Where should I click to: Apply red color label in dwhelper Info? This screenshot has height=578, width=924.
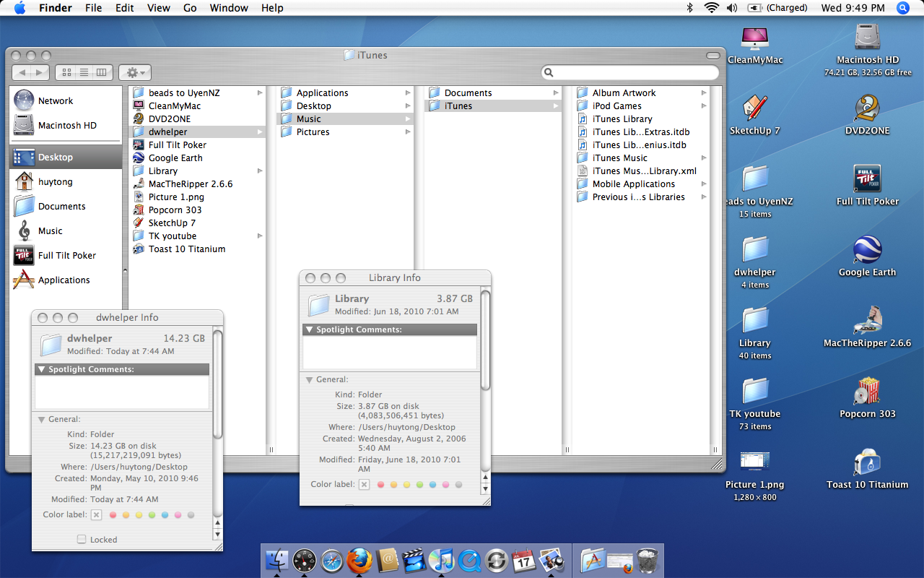click(113, 515)
